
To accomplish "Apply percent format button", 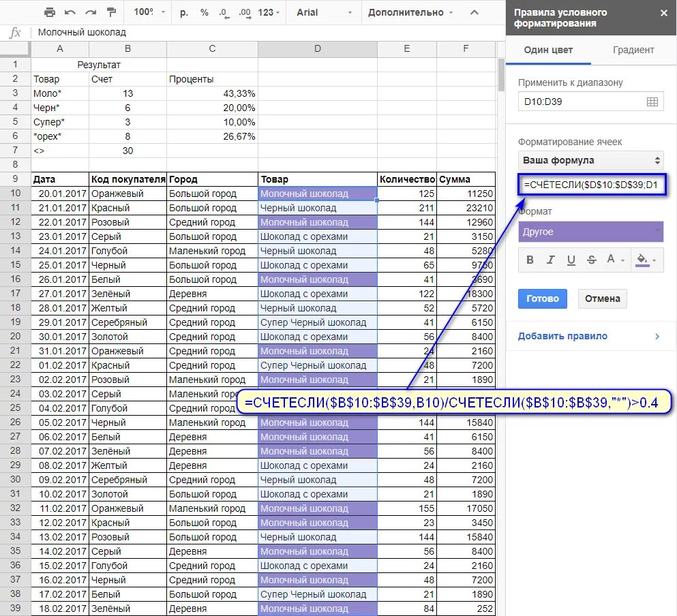I will [x=205, y=12].
